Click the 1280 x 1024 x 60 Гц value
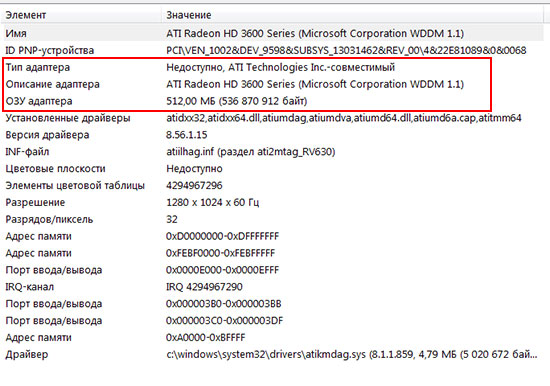 (x=213, y=202)
